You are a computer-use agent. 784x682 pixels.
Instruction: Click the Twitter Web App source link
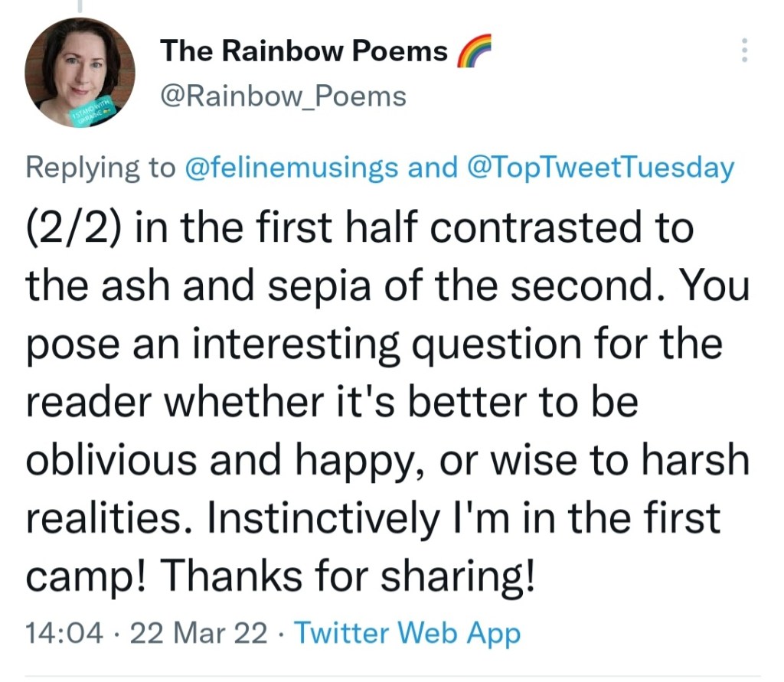407,634
